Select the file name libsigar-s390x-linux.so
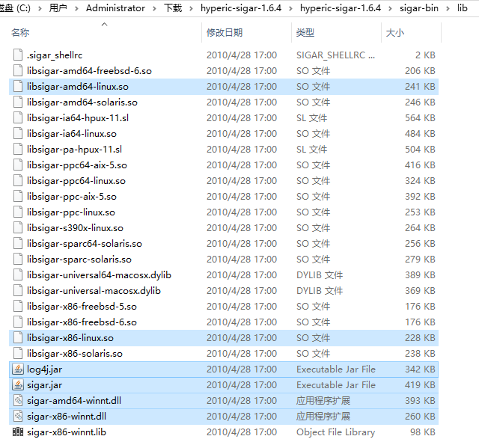 (75, 228)
